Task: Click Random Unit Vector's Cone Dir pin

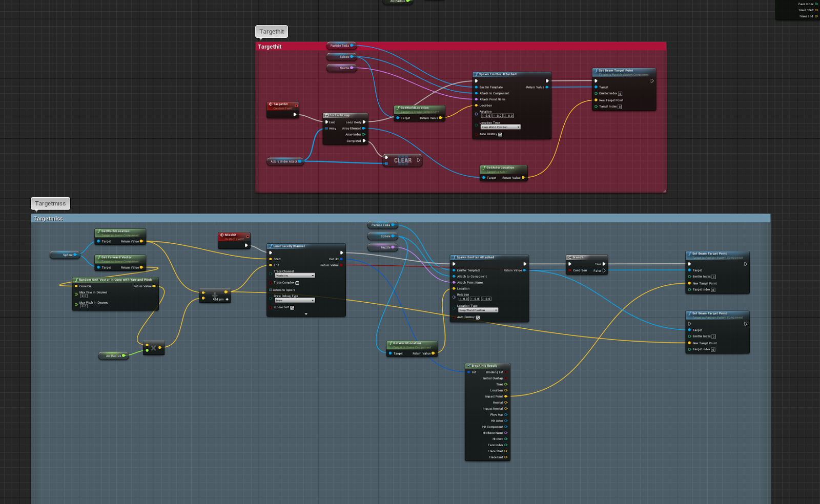Action: click(76, 286)
